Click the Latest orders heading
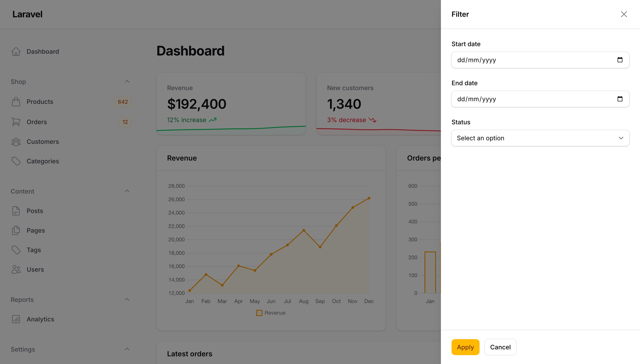Screen dimensions: 640x364 point(189,354)
